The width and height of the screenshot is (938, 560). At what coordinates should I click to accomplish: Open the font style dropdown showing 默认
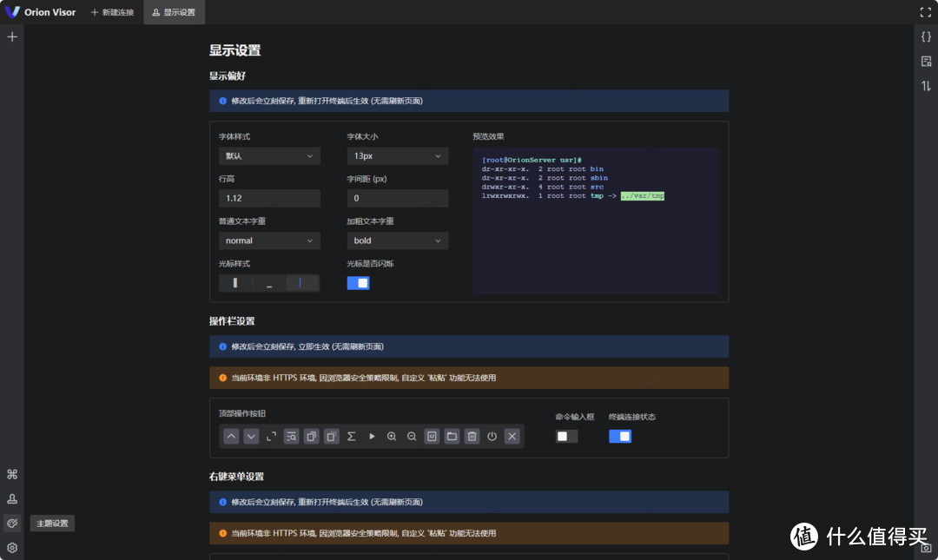click(x=269, y=155)
